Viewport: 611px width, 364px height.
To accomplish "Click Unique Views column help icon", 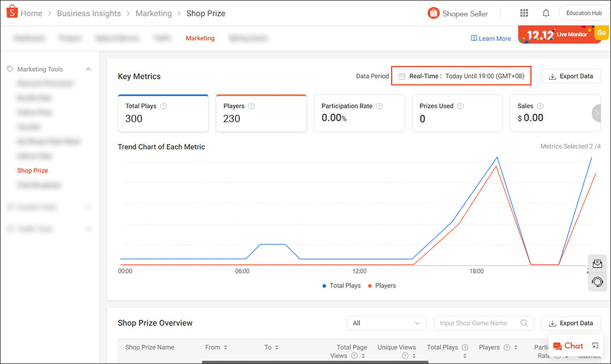I will pos(405,356).
